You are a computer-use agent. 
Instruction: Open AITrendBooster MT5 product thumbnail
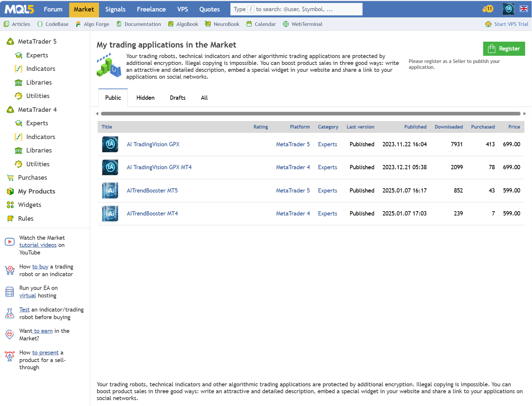110,191
